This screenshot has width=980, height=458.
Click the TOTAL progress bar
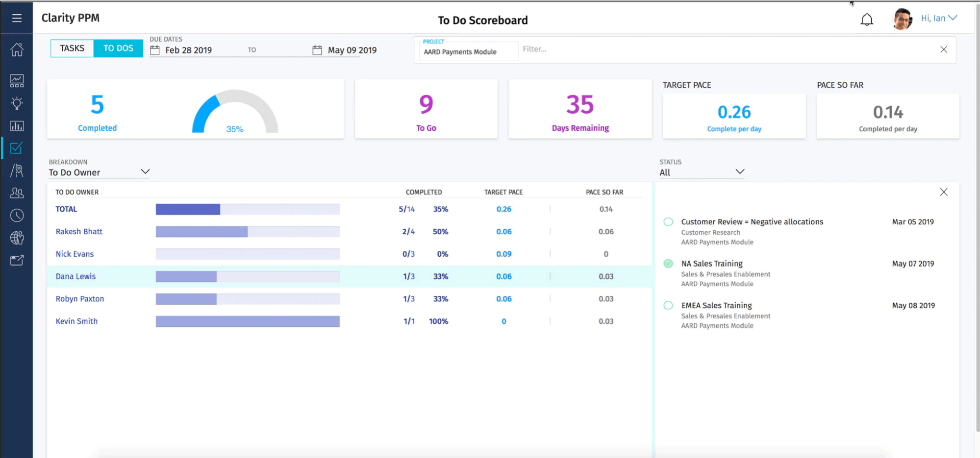tap(248, 209)
